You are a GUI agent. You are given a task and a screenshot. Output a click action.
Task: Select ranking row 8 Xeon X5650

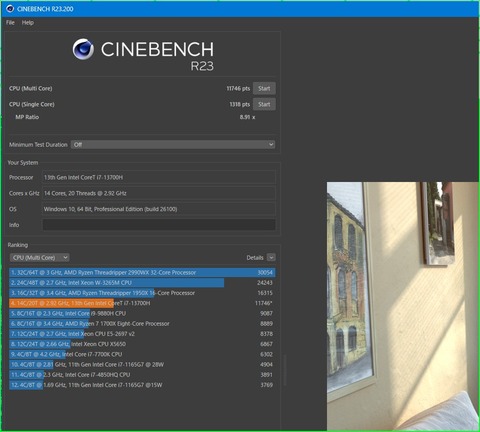(x=142, y=344)
